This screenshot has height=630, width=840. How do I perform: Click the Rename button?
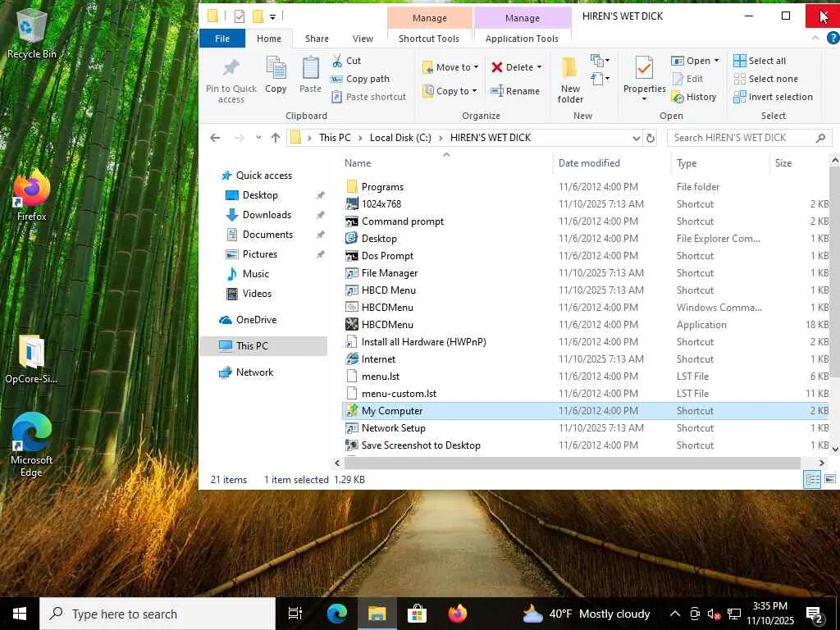click(x=515, y=91)
